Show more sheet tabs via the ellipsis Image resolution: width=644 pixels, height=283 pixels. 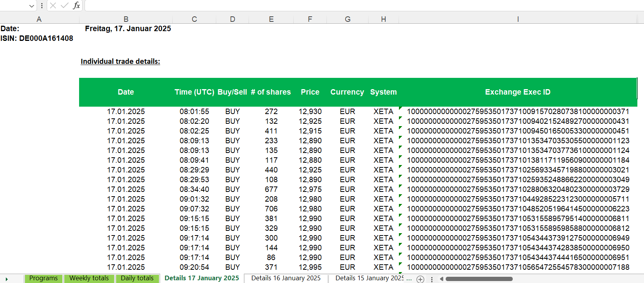click(409, 278)
